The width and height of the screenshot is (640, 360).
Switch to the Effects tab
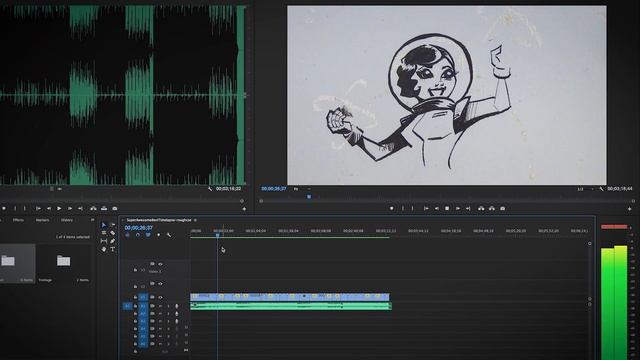[x=18, y=220]
